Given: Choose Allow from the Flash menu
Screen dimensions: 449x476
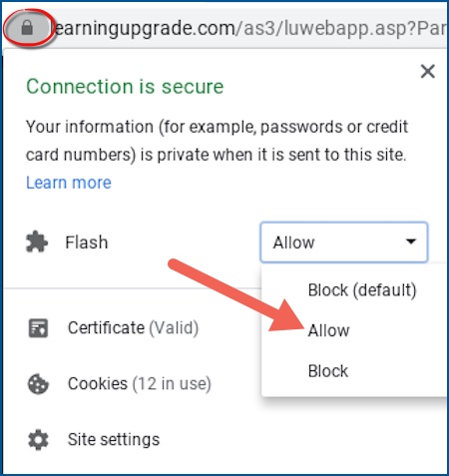Looking at the screenshot, I should coord(328,330).
